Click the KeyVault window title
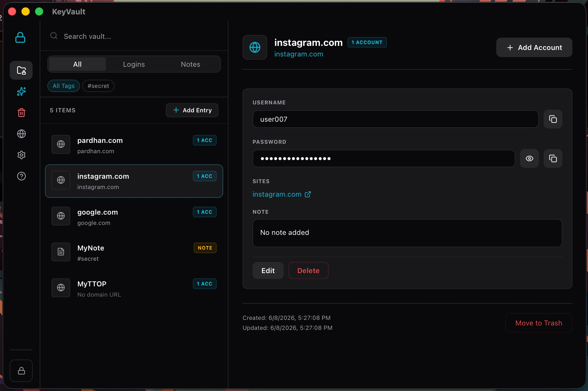The height and width of the screenshot is (391, 588). click(x=69, y=12)
